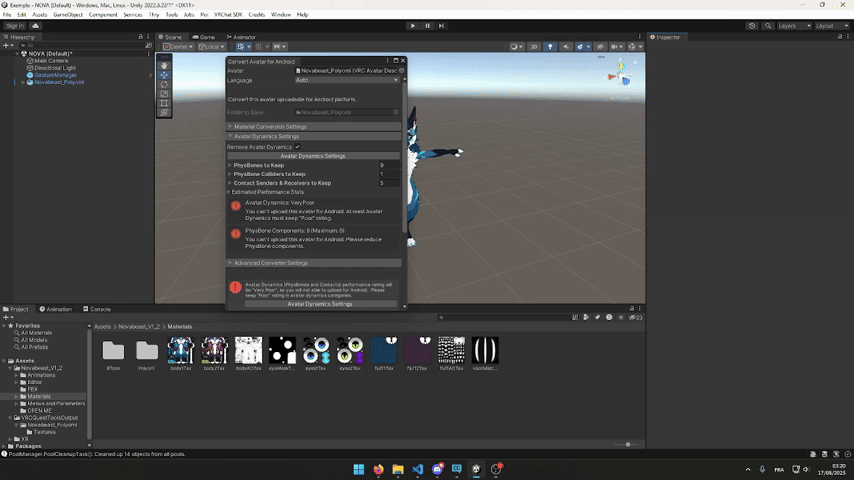Select the Rotate tool
This screenshot has height=480, width=854.
click(x=164, y=84)
